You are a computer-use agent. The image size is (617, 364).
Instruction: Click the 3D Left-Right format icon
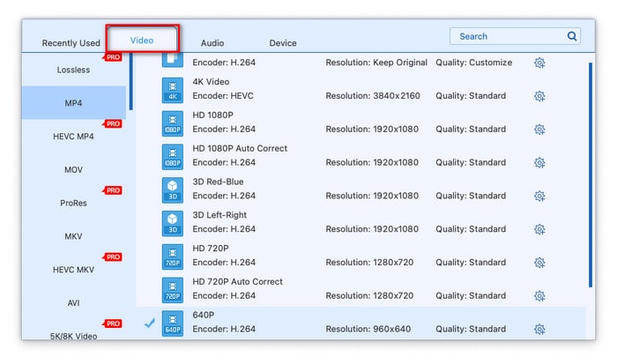(173, 223)
